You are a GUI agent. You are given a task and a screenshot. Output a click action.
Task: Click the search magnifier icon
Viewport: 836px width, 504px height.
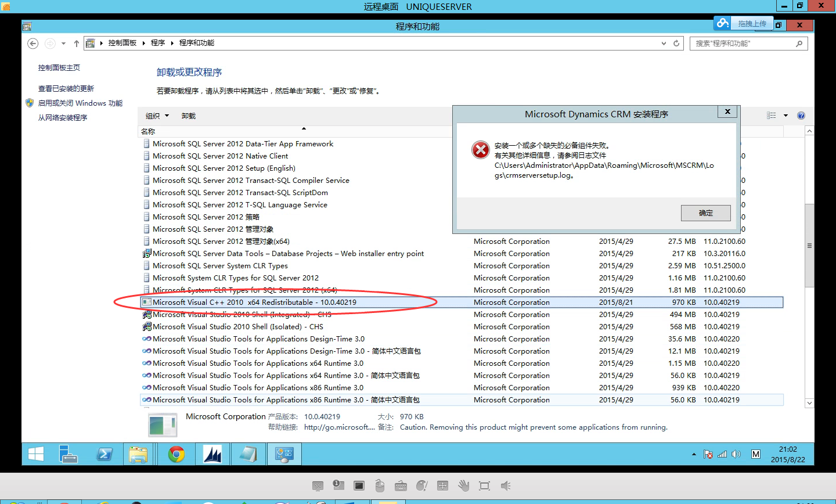pos(799,43)
